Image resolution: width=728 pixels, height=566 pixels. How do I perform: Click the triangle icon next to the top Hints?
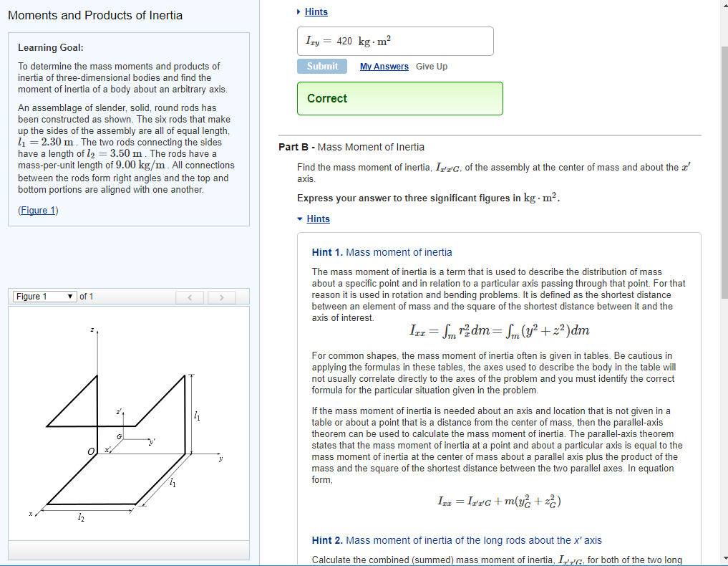click(299, 11)
